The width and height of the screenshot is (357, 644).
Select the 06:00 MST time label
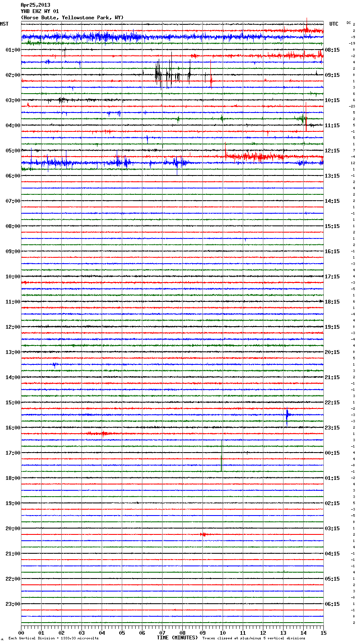(13, 176)
